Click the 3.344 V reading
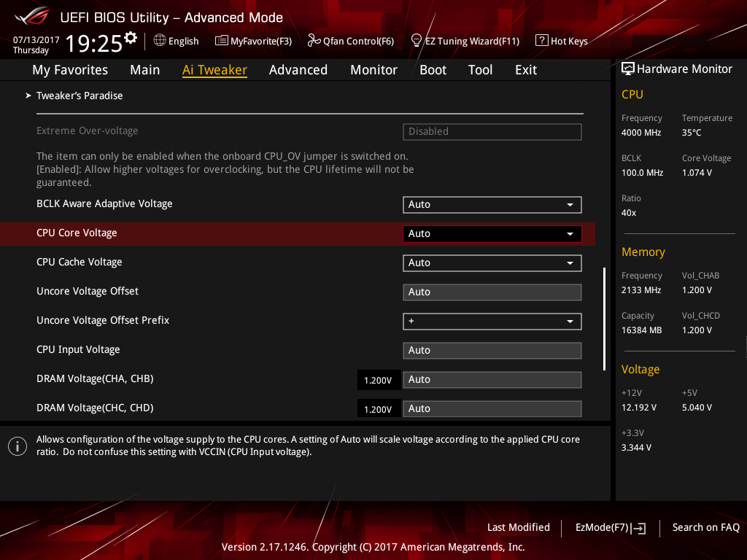This screenshot has height=560, width=747. coord(636,448)
